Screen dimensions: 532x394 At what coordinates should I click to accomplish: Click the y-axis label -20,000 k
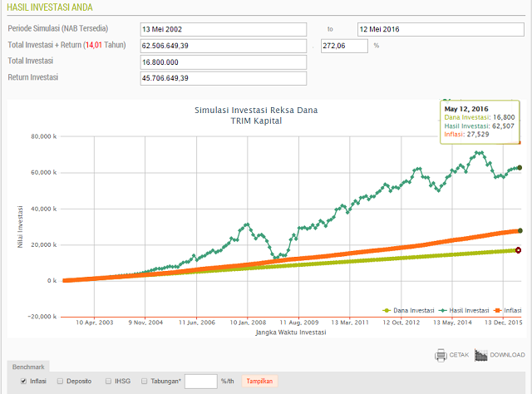42,317
